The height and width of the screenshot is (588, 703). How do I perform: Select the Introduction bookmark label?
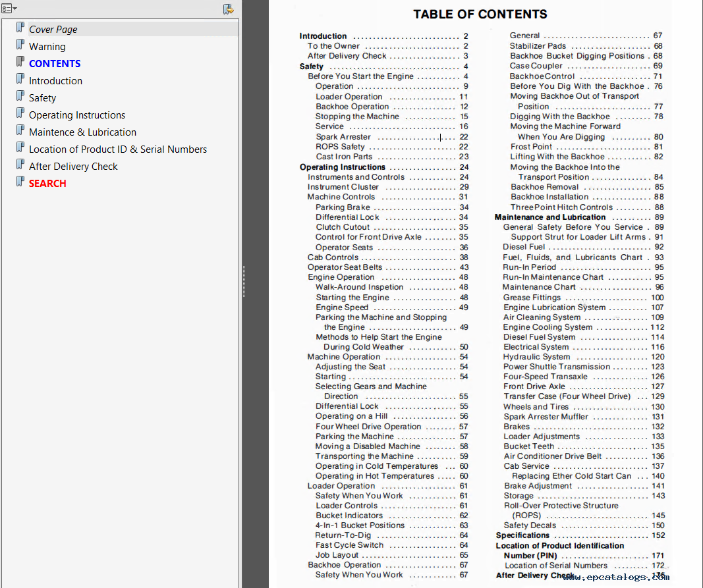[x=55, y=81]
